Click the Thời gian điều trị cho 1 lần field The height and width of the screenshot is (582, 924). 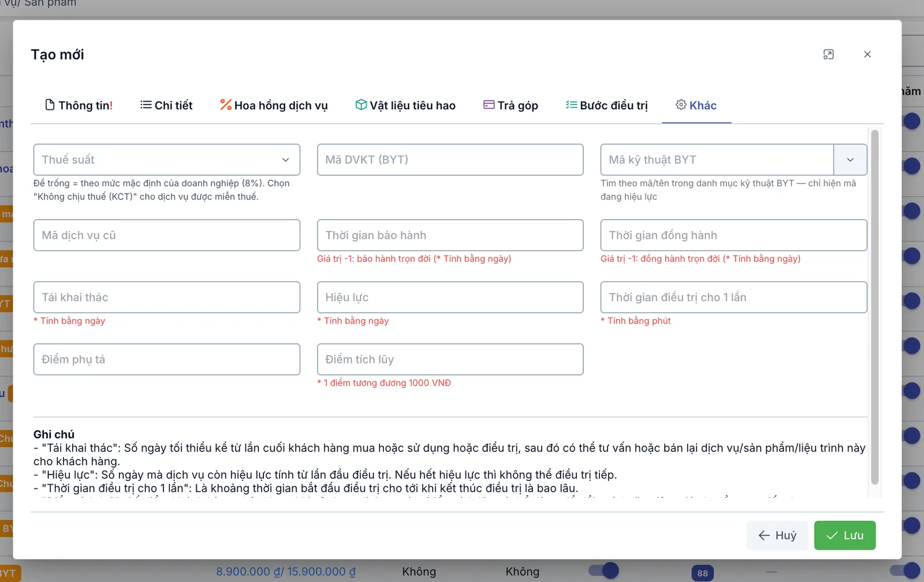click(734, 297)
